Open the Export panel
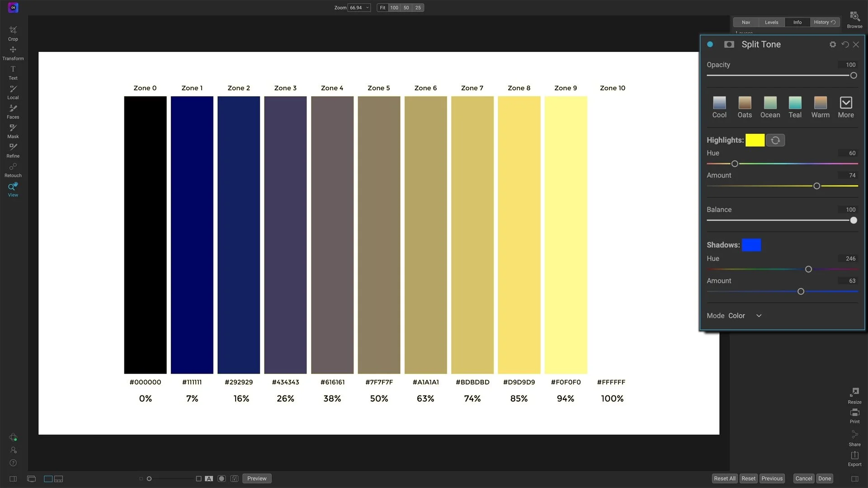 coord(854,458)
